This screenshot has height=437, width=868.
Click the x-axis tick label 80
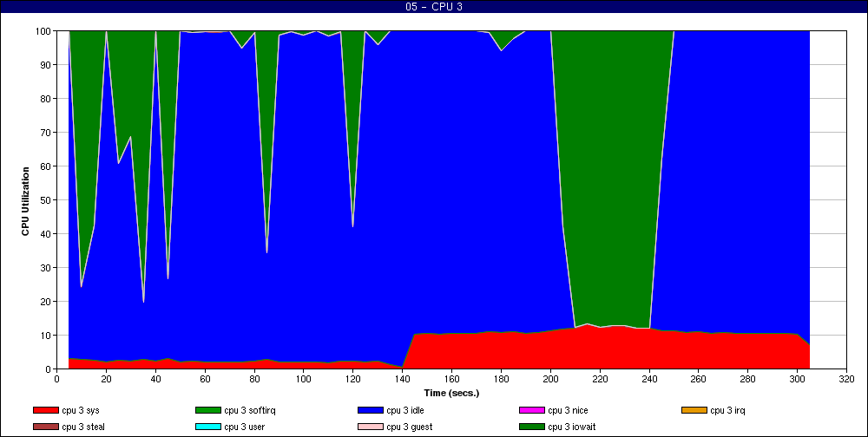(x=254, y=379)
